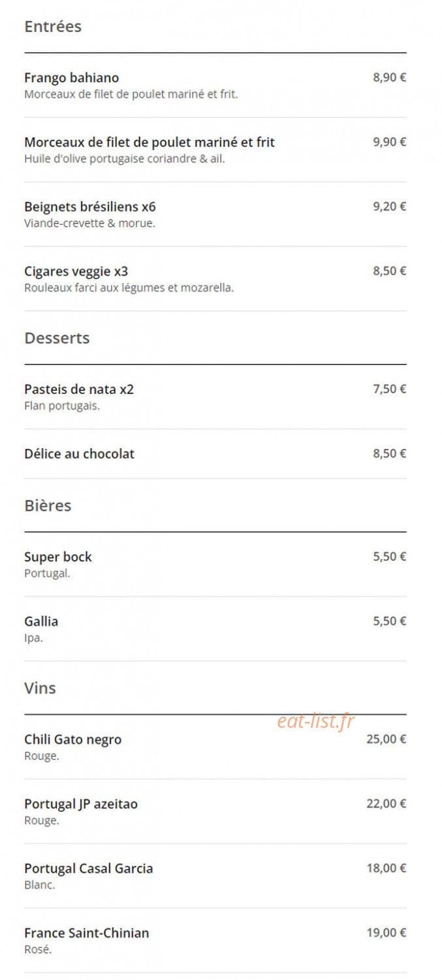
Task: Select the Pasteis de nata x2 dessert
Action: coord(79,389)
